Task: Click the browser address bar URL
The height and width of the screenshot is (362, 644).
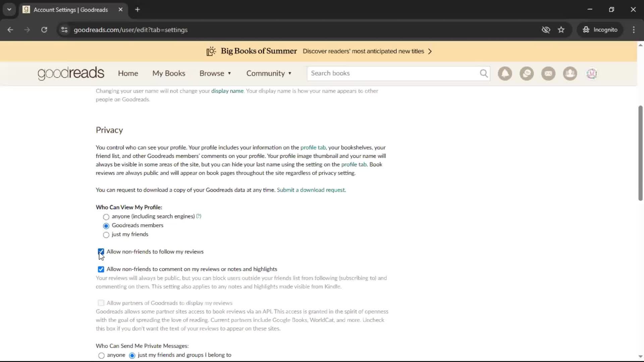Action: [131, 30]
